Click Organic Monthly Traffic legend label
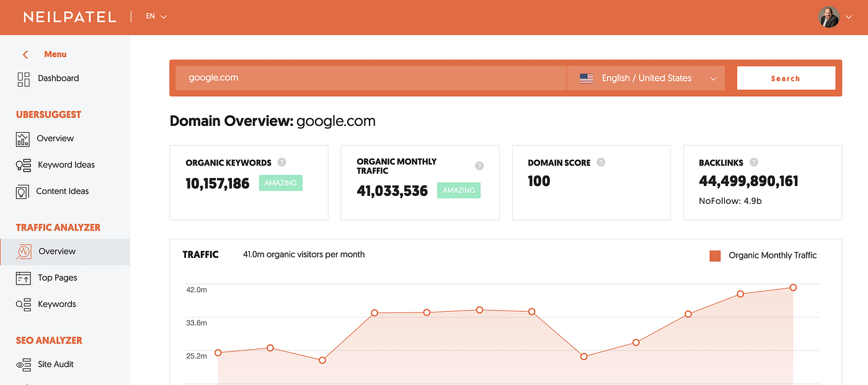Image resolution: width=868 pixels, height=385 pixels. 773,255
